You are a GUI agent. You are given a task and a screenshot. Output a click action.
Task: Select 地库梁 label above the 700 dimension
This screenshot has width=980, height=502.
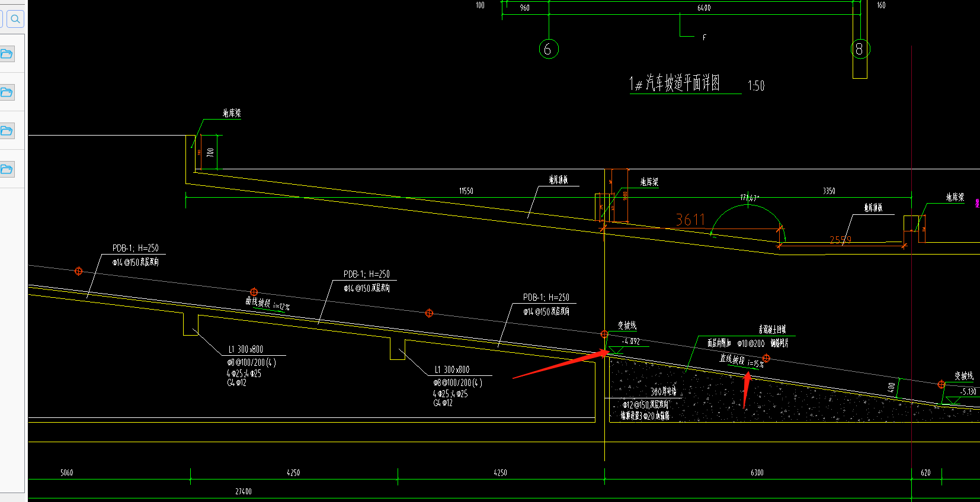(232, 112)
